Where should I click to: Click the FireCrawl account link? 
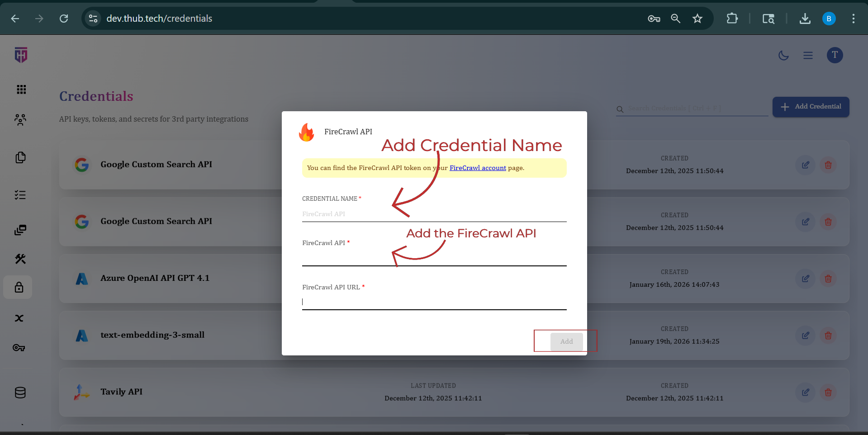478,168
